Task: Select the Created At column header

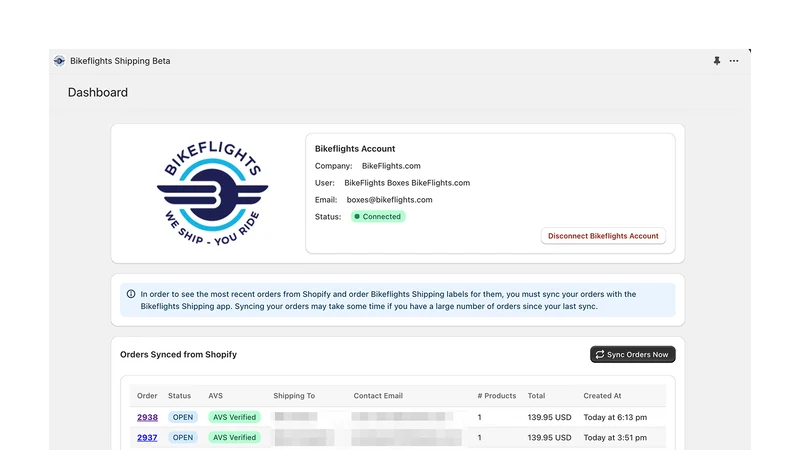Action: [x=602, y=395]
